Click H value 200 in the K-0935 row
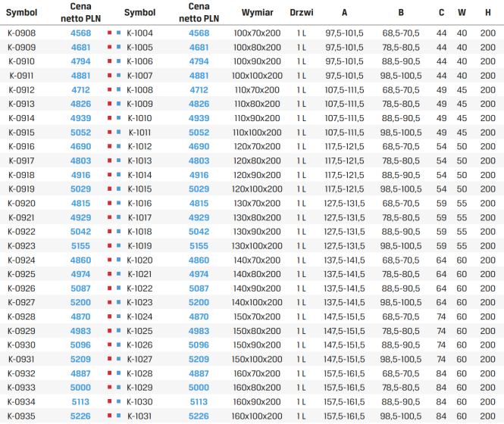This screenshot has height=424, width=504. click(x=488, y=416)
